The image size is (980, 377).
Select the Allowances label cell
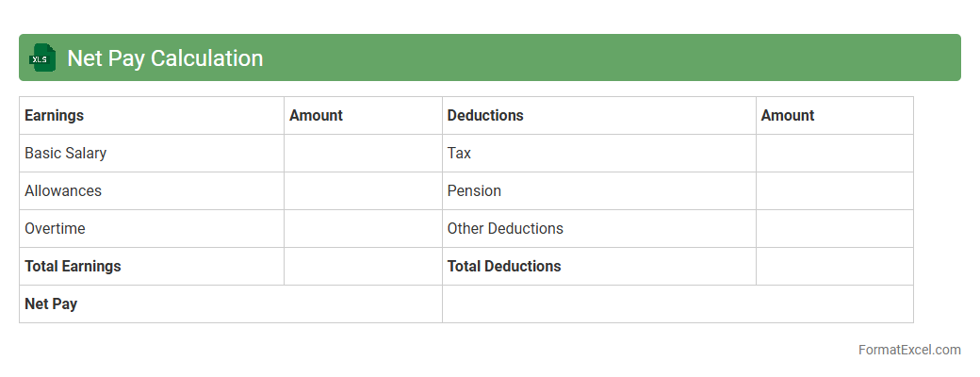pos(151,191)
